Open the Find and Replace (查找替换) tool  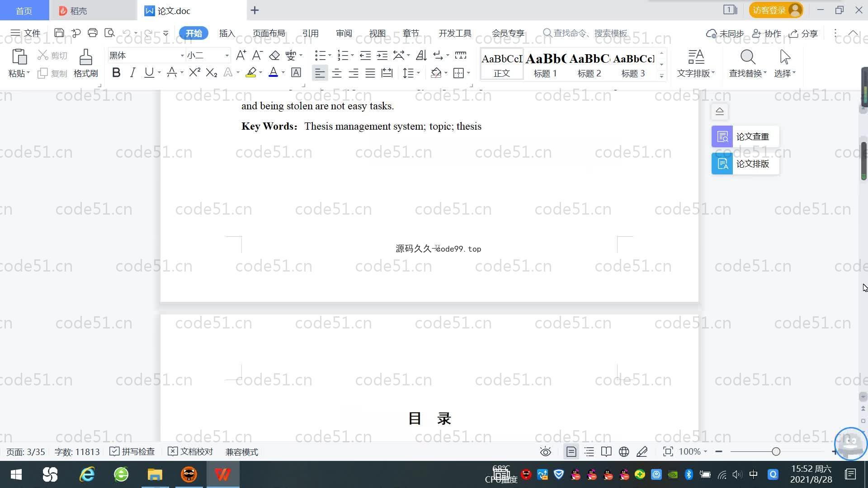pyautogui.click(x=748, y=63)
